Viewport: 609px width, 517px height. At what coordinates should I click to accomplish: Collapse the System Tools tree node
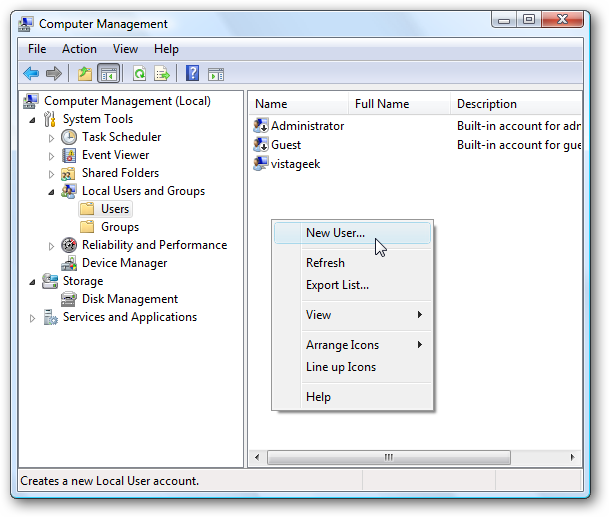coord(33,120)
